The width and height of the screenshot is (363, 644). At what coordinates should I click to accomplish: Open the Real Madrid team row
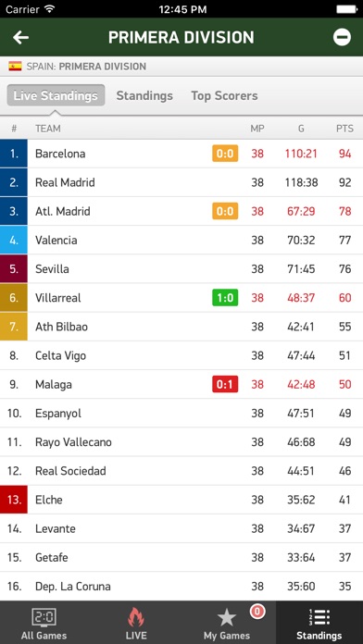pyautogui.click(x=181, y=182)
